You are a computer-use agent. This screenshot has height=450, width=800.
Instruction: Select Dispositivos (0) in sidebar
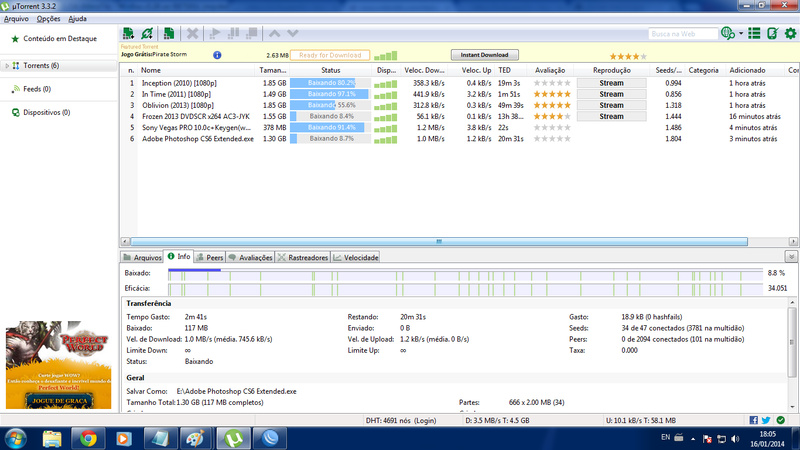[x=46, y=112]
